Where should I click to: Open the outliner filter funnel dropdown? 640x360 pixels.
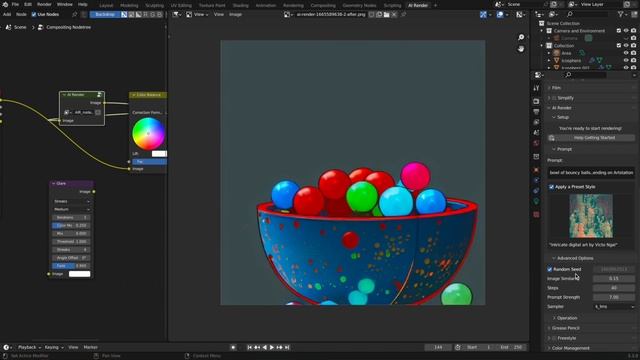click(622, 14)
